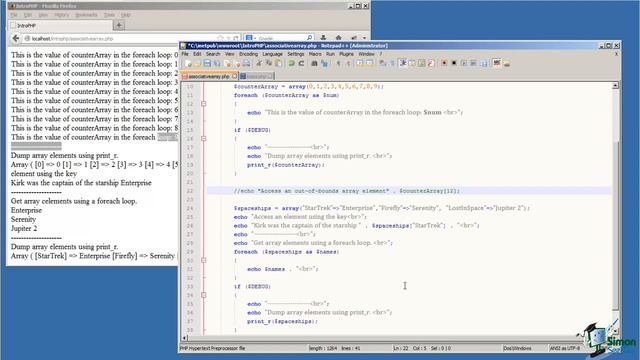Click the bookmark star in Firefox address bar

[221, 38]
